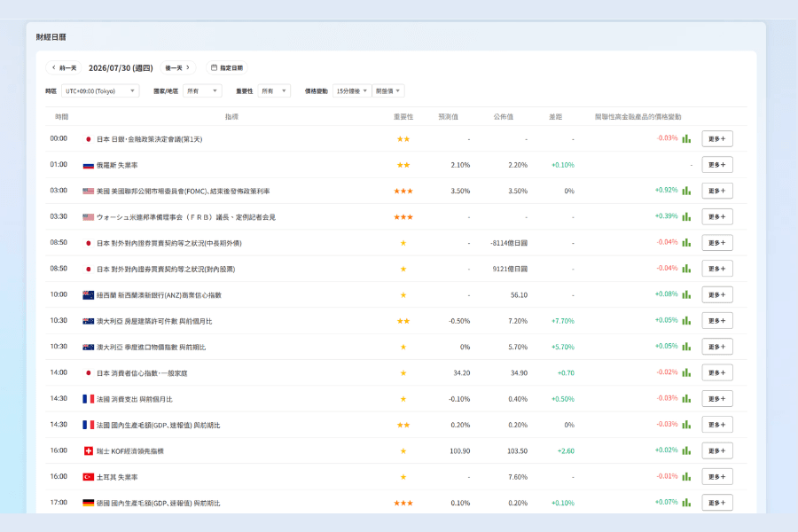798x532 pixels.
Task: Expand 更多+ for 俄羅斯 失業率 row
Action: tap(717, 164)
